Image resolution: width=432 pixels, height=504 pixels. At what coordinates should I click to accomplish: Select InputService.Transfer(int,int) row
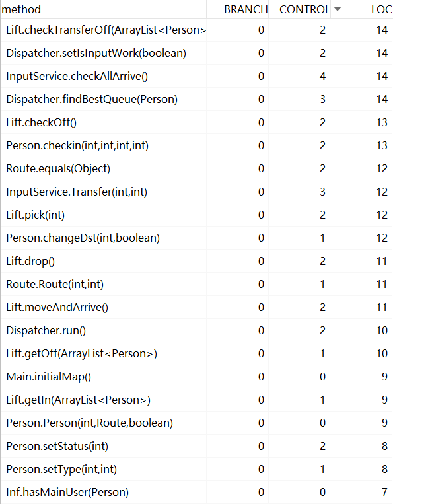coord(197,192)
